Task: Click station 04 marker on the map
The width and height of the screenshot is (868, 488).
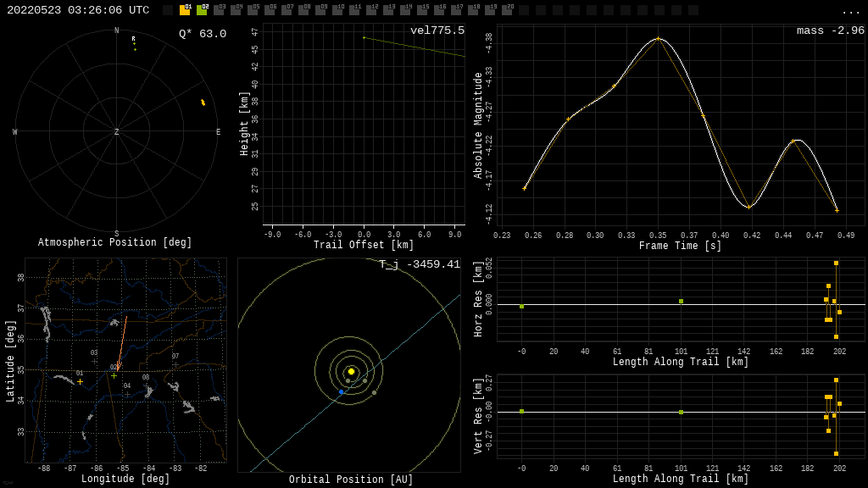Action: [127, 394]
